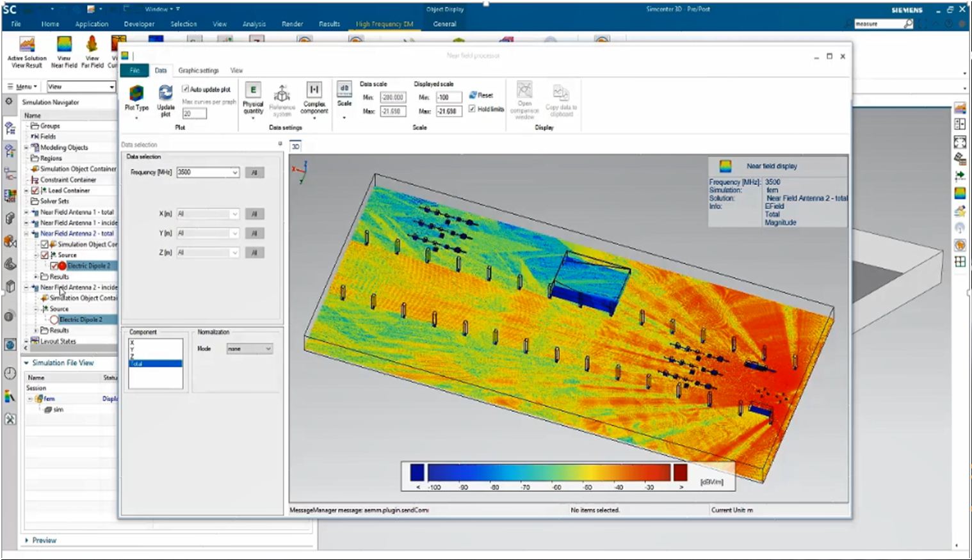Switch to the Graphic settings tab
The width and height of the screenshot is (972, 560).
[x=198, y=70]
